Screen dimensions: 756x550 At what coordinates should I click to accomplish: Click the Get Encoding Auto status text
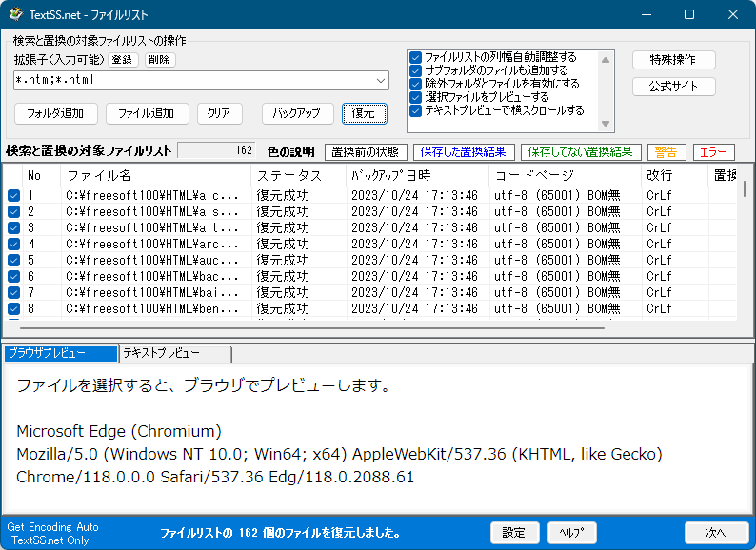point(52,527)
